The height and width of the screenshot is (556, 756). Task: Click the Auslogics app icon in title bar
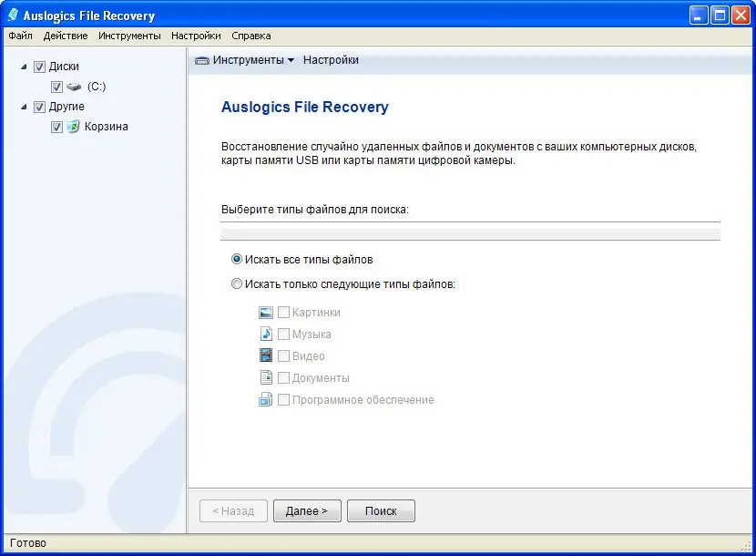pos(13,15)
